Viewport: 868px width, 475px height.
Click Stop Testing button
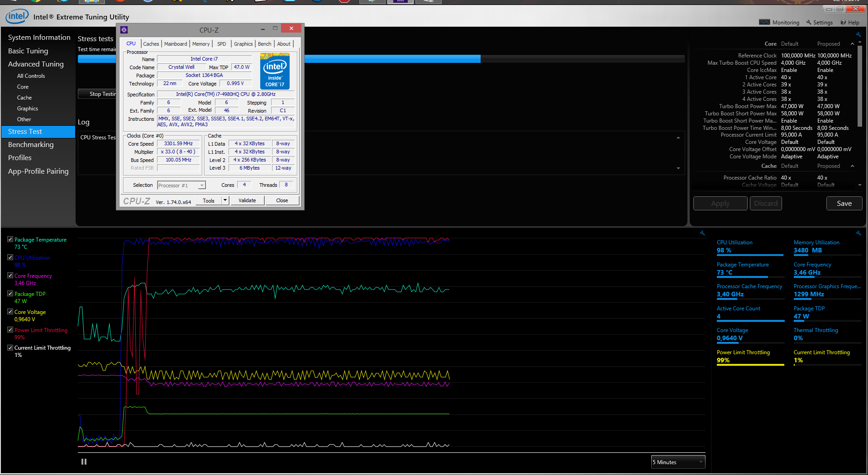pos(97,94)
